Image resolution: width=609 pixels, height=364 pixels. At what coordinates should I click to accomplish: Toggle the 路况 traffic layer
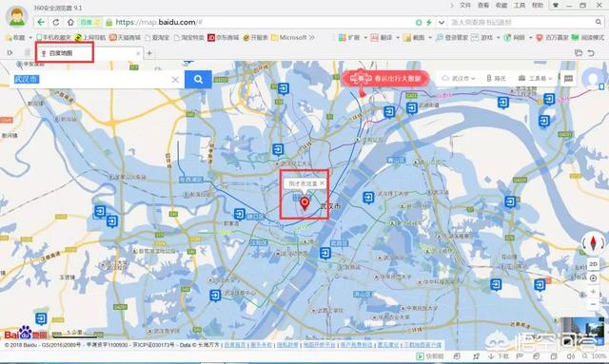pos(497,78)
